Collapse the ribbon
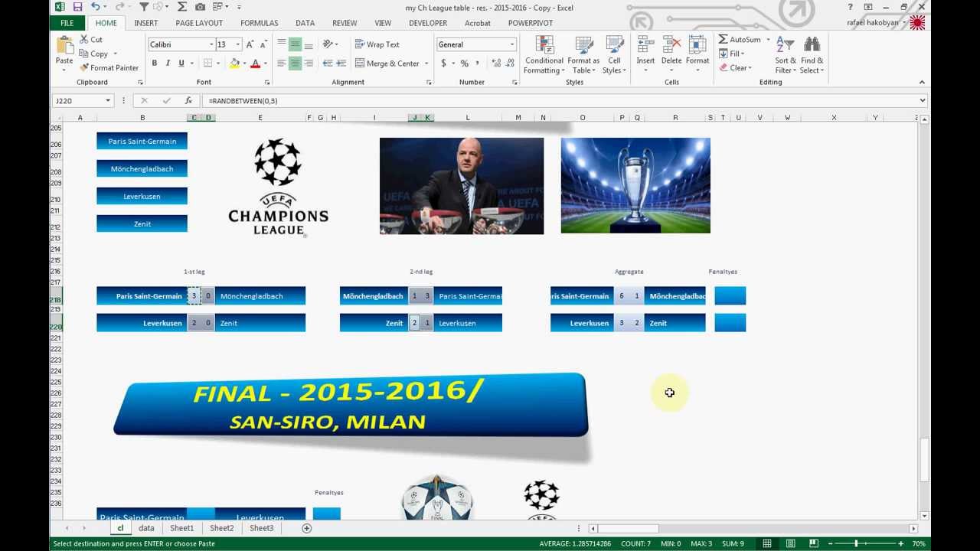980x551 pixels. (x=922, y=82)
